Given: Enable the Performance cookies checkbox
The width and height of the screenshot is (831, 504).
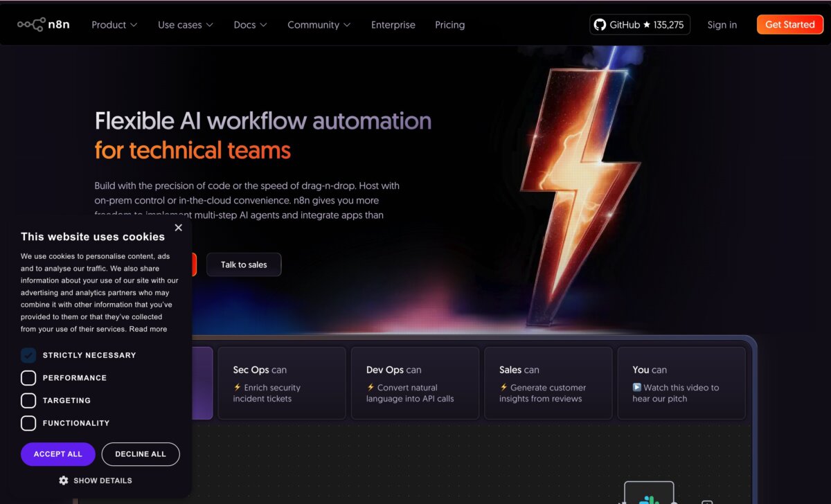Looking at the screenshot, I should pos(28,378).
